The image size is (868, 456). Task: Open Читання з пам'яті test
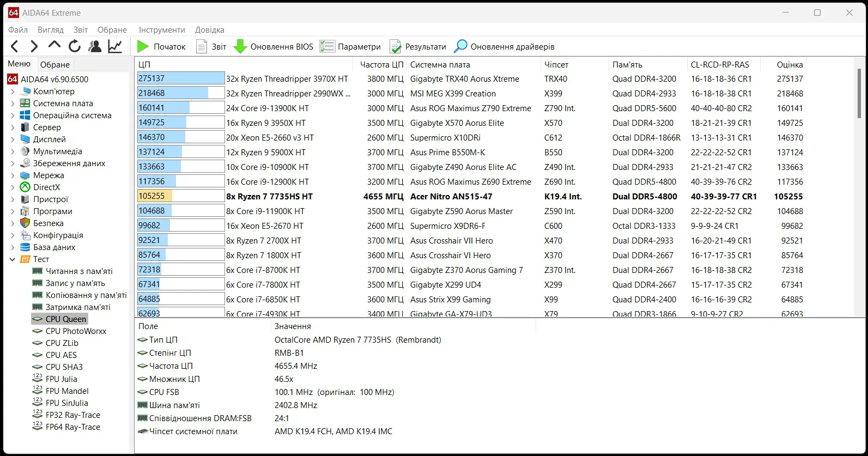[72, 271]
